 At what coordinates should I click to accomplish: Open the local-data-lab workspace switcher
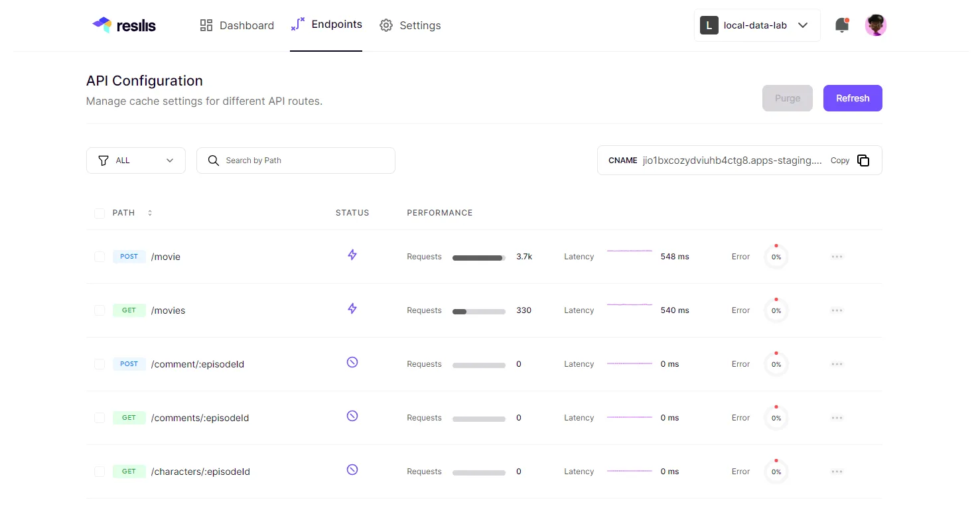pyautogui.click(x=756, y=25)
